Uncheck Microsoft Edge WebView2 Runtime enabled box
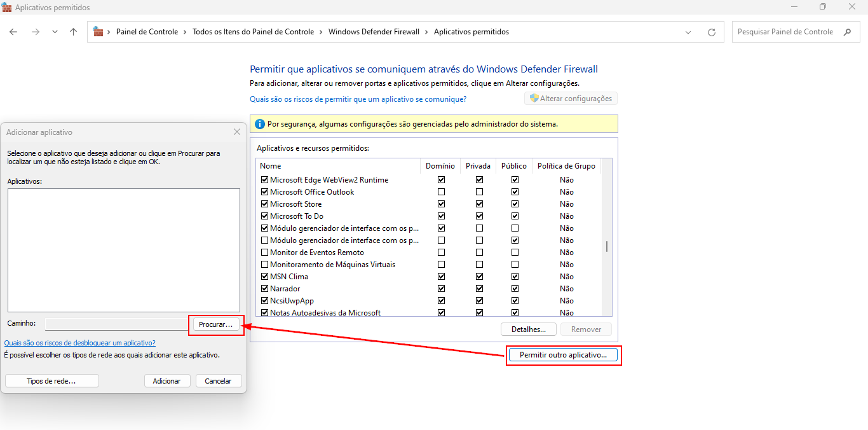The height and width of the screenshot is (430, 868). click(265, 180)
